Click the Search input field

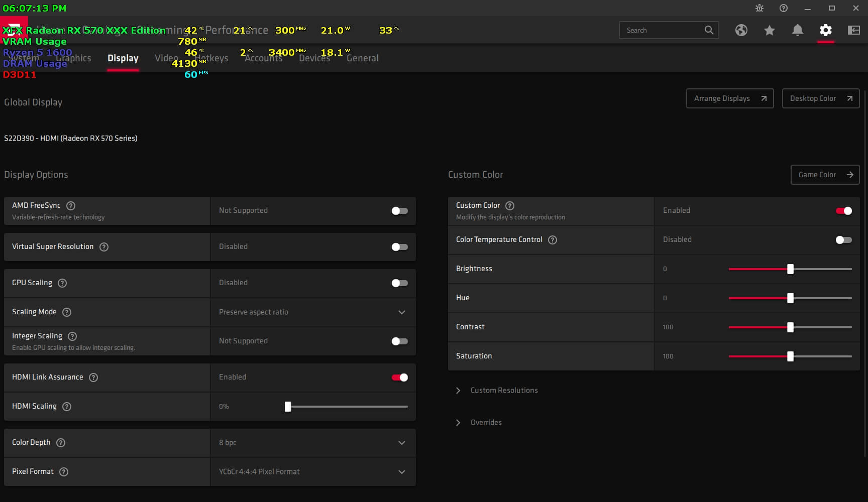click(662, 30)
